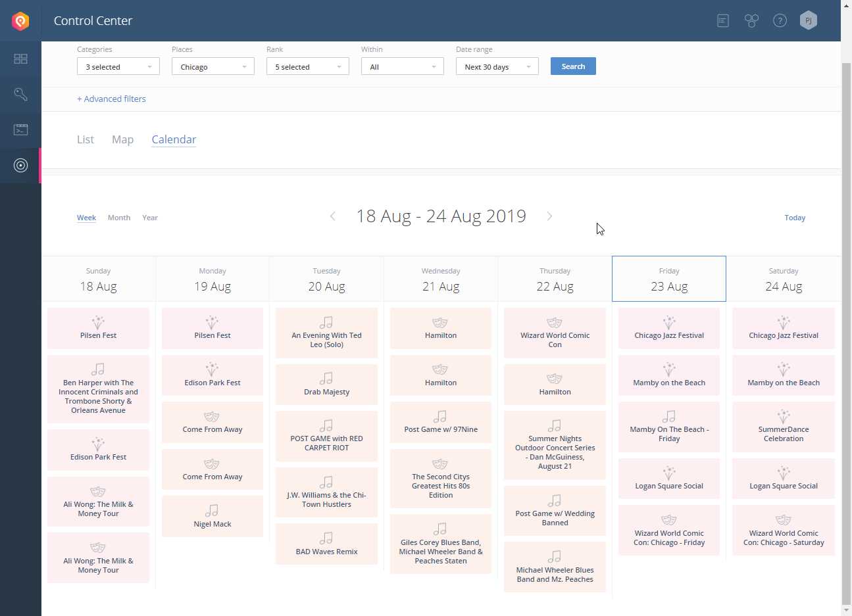This screenshot has width=852, height=616.
Task: Open Mamby On The Beach - Friday event
Action: point(669,427)
